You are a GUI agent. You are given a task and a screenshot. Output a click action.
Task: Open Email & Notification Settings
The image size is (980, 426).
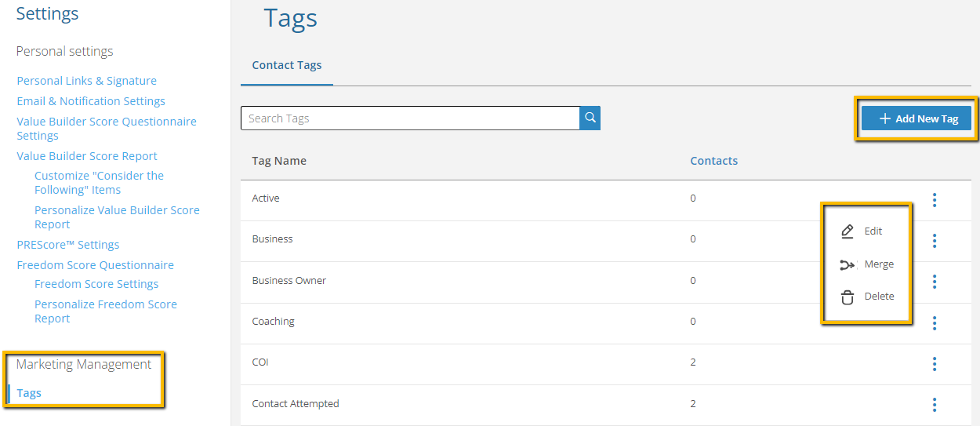coord(91,101)
